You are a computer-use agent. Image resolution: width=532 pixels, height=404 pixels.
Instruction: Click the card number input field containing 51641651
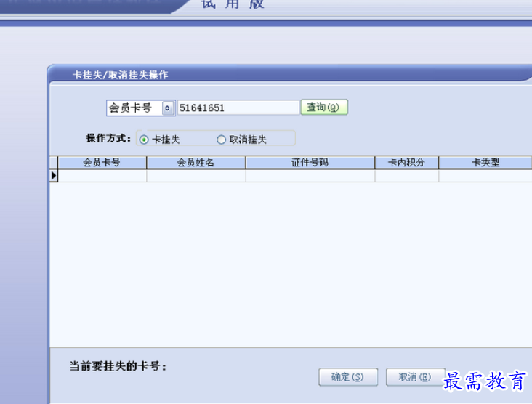[x=238, y=108]
